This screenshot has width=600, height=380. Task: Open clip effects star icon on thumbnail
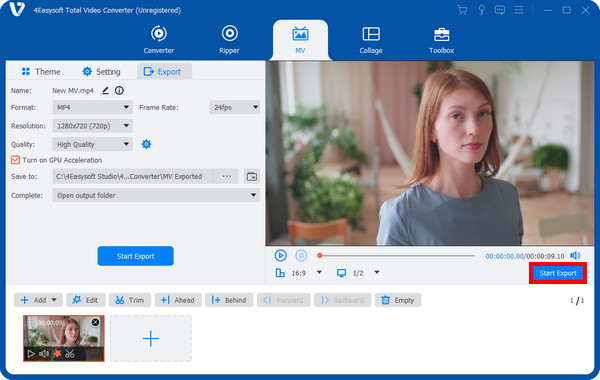pyautogui.click(x=57, y=354)
